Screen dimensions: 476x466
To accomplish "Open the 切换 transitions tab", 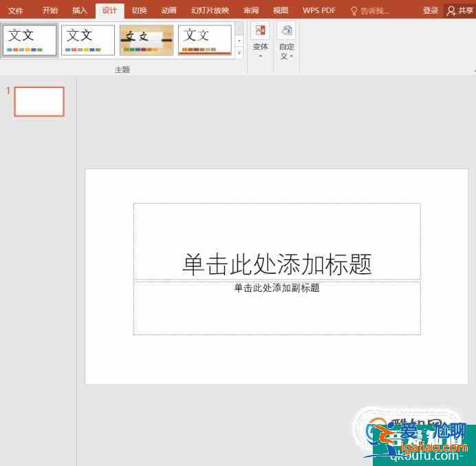I will [140, 11].
